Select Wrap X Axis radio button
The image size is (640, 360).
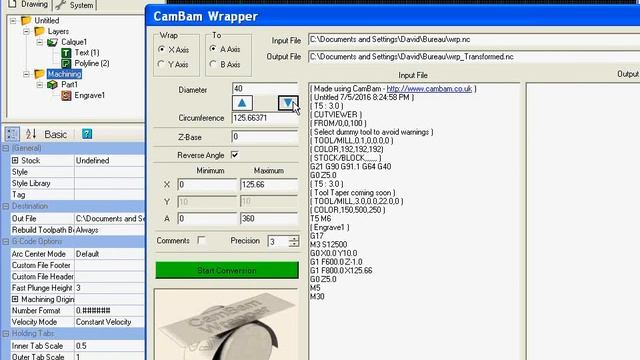pos(162,49)
